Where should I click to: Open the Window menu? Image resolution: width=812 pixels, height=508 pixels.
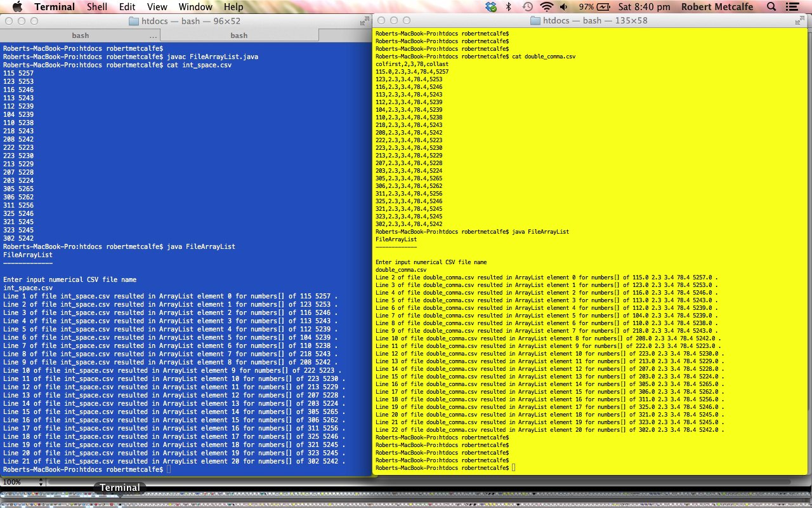coord(195,7)
